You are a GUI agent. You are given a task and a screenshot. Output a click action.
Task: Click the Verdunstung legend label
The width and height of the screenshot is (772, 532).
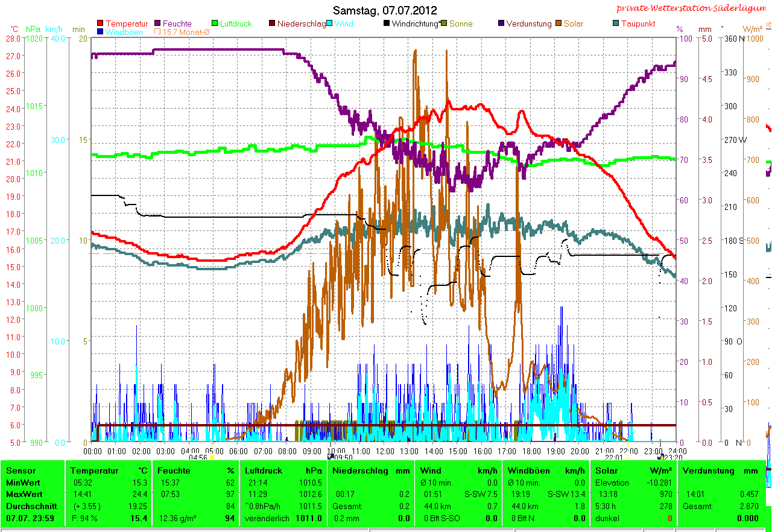coord(528,24)
